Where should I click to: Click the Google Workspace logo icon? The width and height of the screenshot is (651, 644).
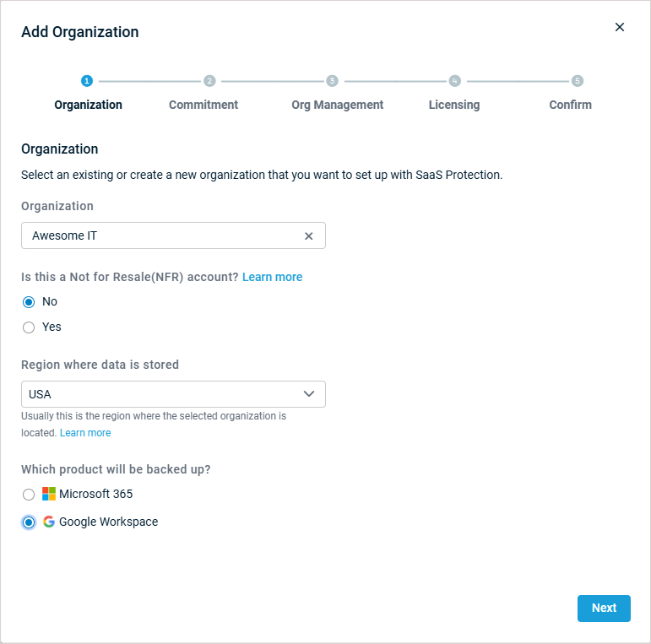[49, 522]
